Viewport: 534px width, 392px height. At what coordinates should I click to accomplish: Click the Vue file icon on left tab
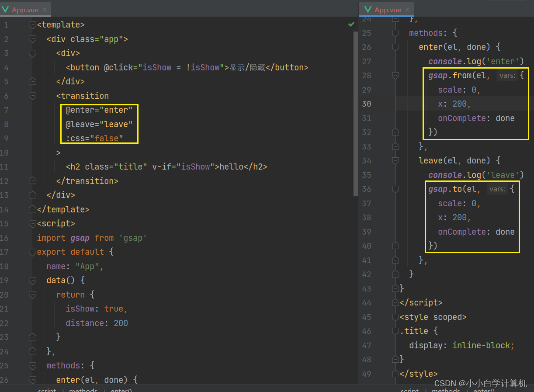[5, 10]
